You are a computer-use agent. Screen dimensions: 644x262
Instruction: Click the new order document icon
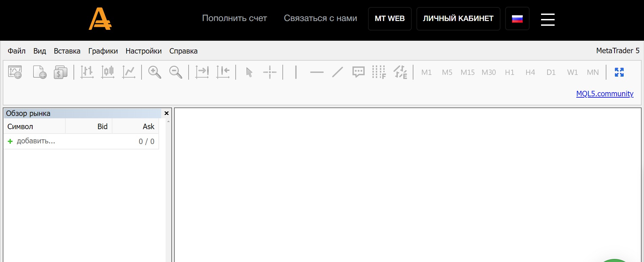(40, 72)
